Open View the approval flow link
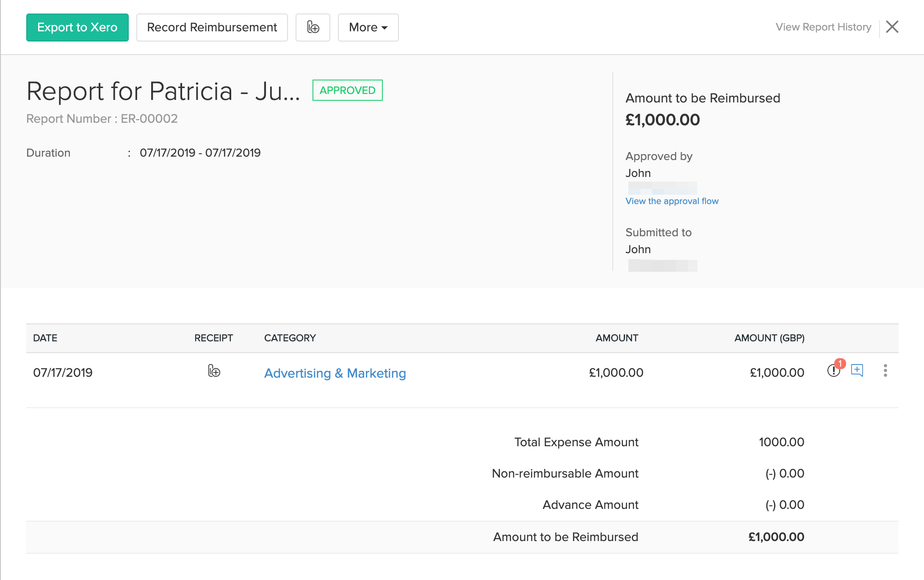Image resolution: width=924 pixels, height=580 pixels. click(x=672, y=201)
